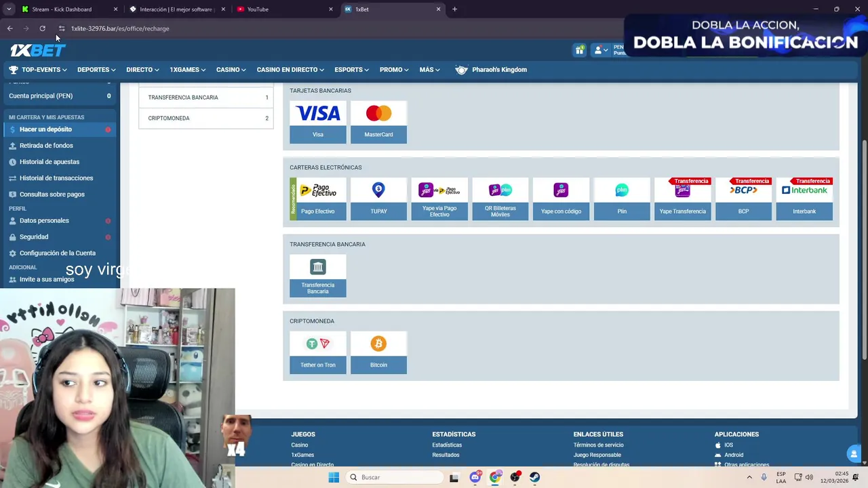Open a new browser tab
This screenshot has width=868, height=488.
point(454,9)
